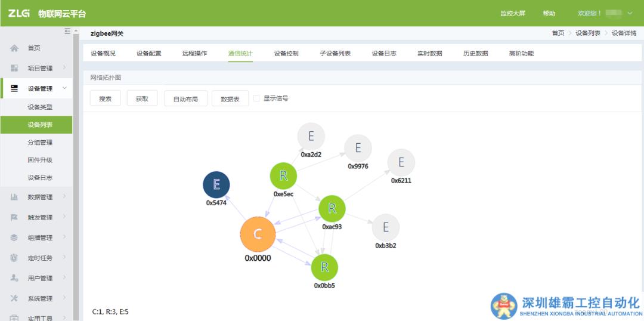This screenshot has width=644, height=321.
Task: Select the dark blue end node 0x5474
Action: (x=216, y=185)
